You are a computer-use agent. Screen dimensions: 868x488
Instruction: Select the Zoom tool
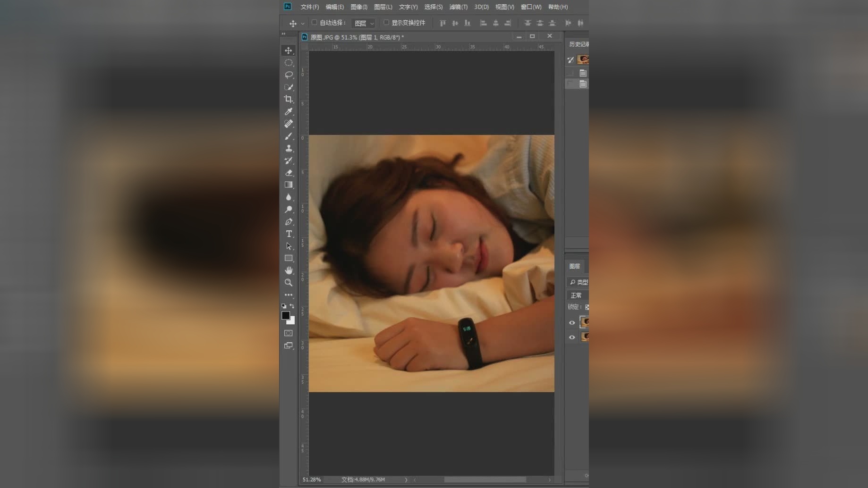tap(289, 283)
